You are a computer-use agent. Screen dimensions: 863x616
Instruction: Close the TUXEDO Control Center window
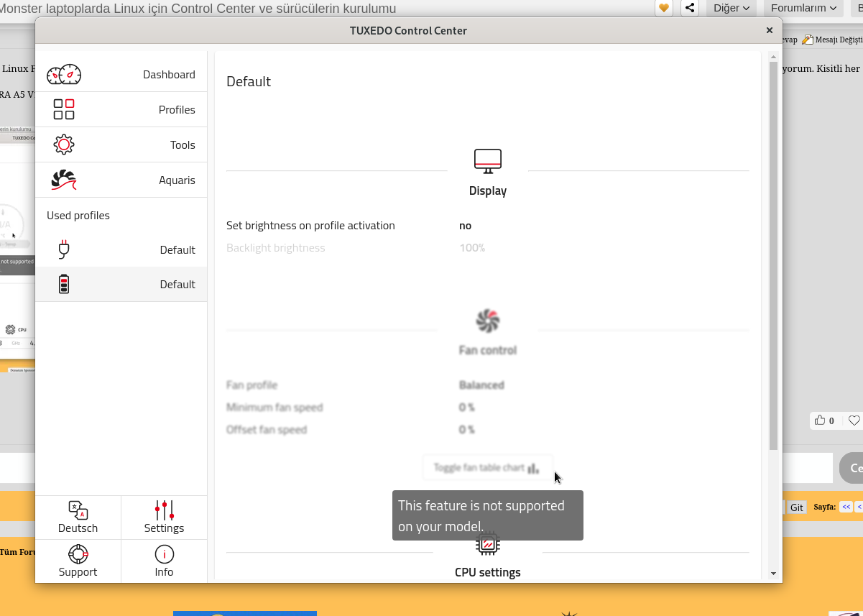pos(770,30)
